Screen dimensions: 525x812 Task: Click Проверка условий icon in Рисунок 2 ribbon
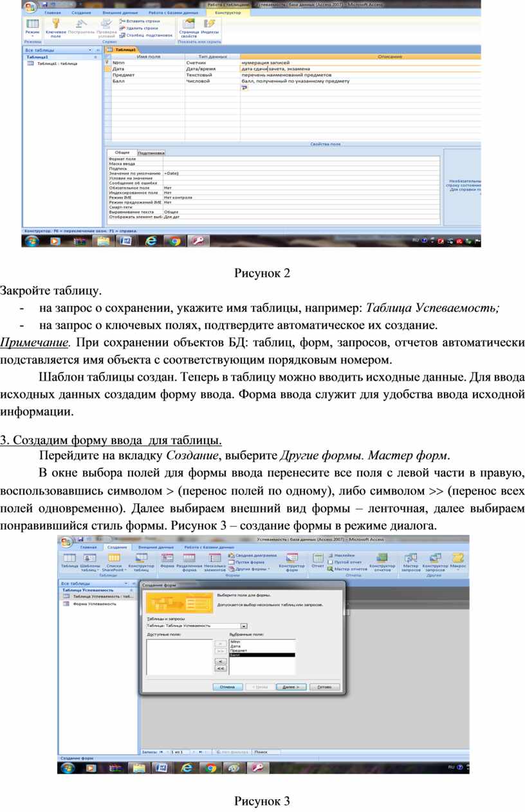106,28
